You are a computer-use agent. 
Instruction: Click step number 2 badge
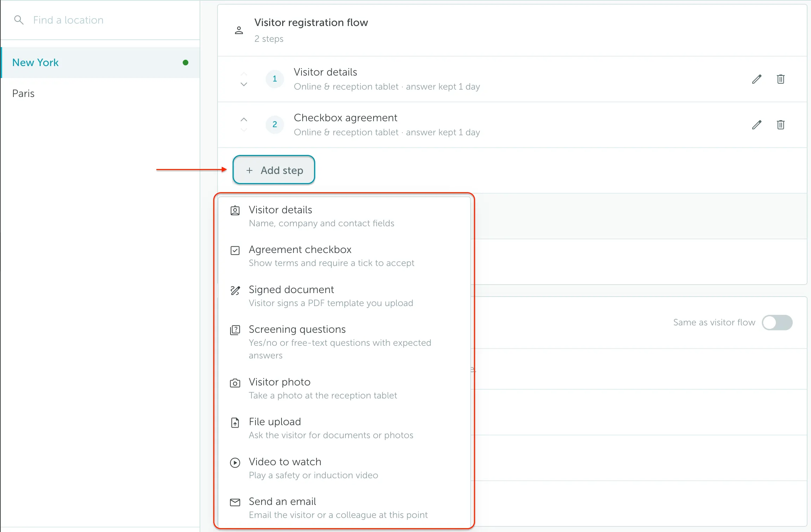point(275,124)
